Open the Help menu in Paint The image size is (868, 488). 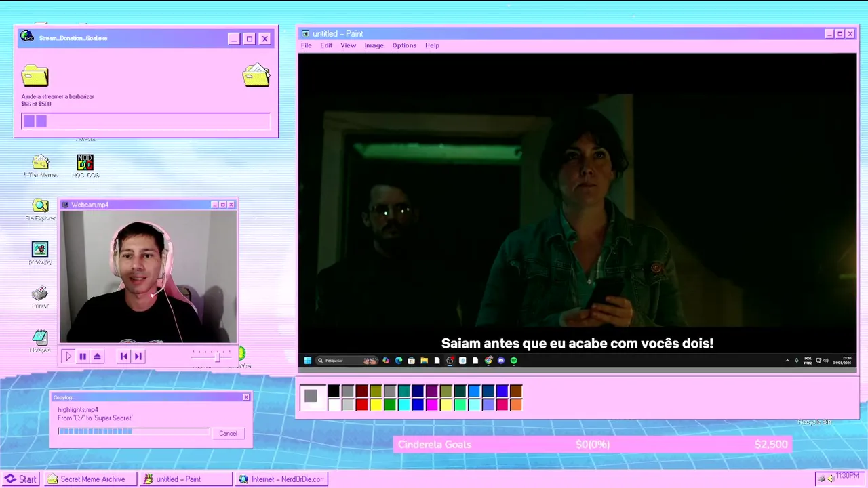pyautogui.click(x=432, y=45)
